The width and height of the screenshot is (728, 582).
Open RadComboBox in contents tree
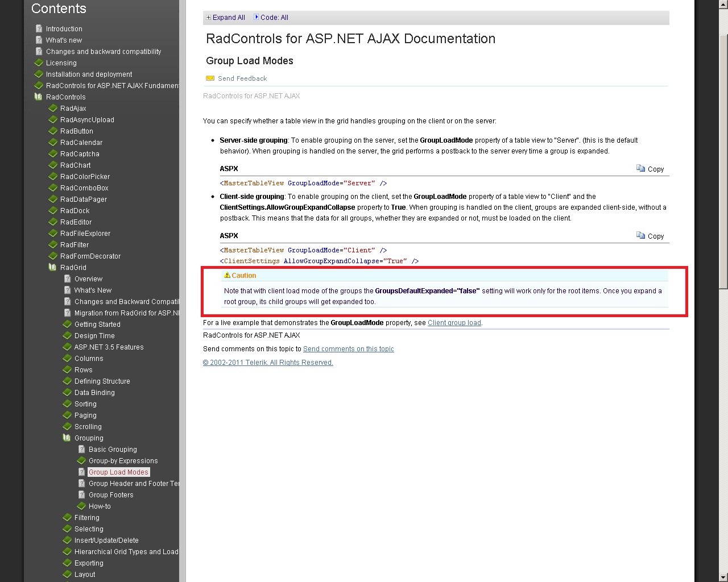84,188
